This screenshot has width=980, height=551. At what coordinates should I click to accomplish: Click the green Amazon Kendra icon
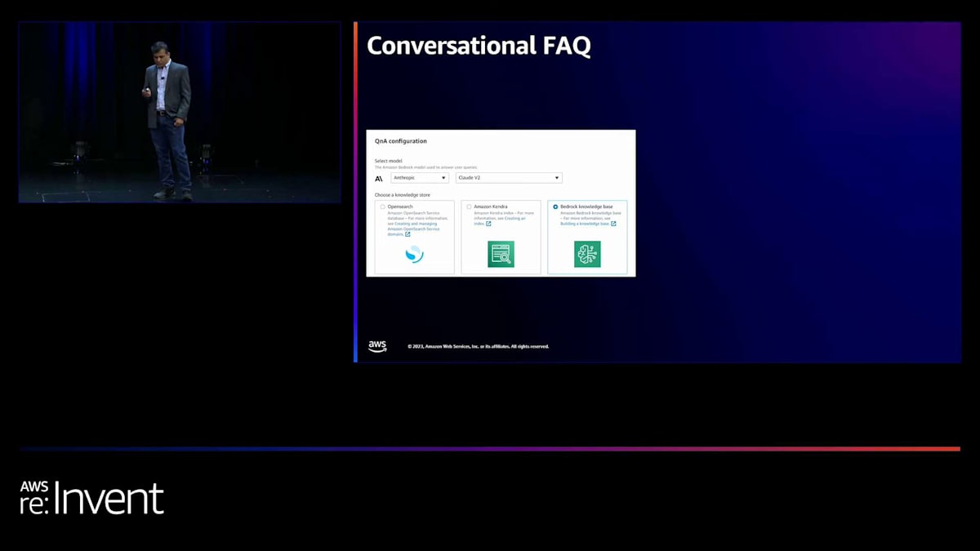(x=501, y=254)
